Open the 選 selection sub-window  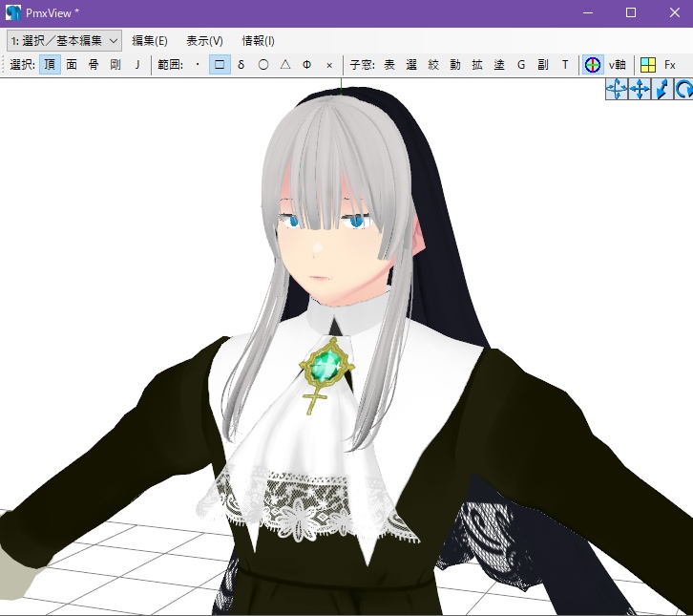point(411,65)
